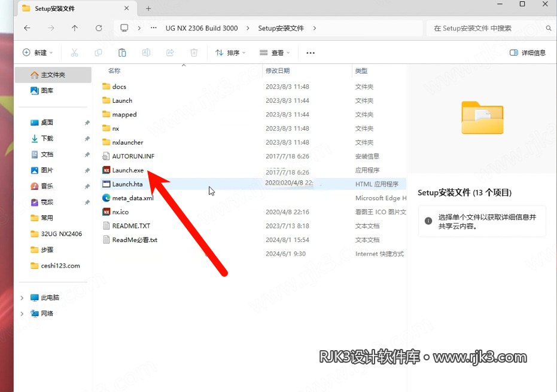Click the Copy icon in toolbar
The height and width of the screenshot is (392, 557).
(98, 53)
